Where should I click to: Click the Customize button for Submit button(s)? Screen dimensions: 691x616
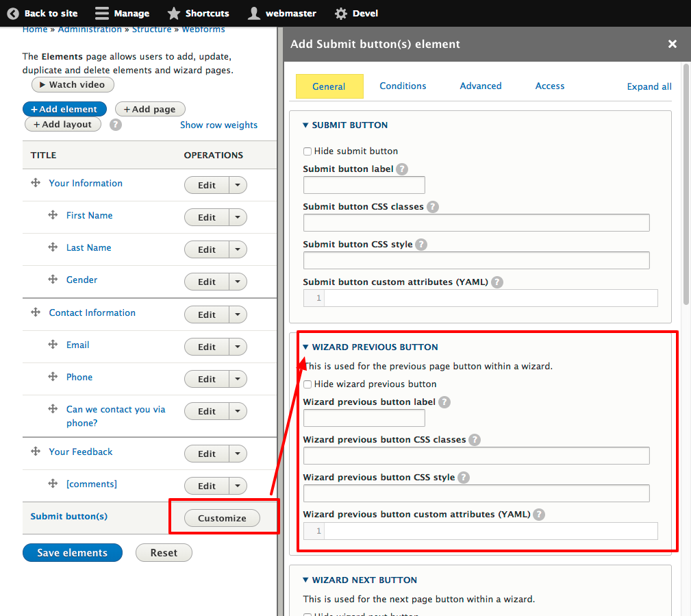click(x=222, y=518)
